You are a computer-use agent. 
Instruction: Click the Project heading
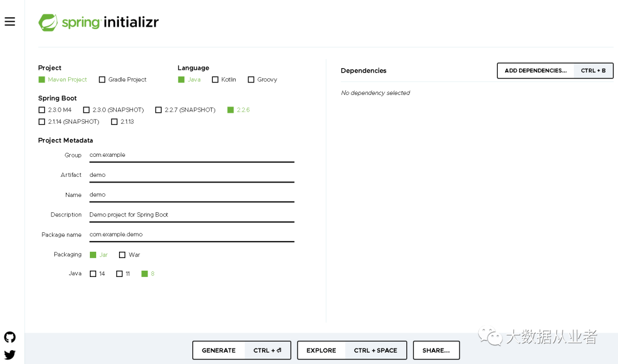50,68
